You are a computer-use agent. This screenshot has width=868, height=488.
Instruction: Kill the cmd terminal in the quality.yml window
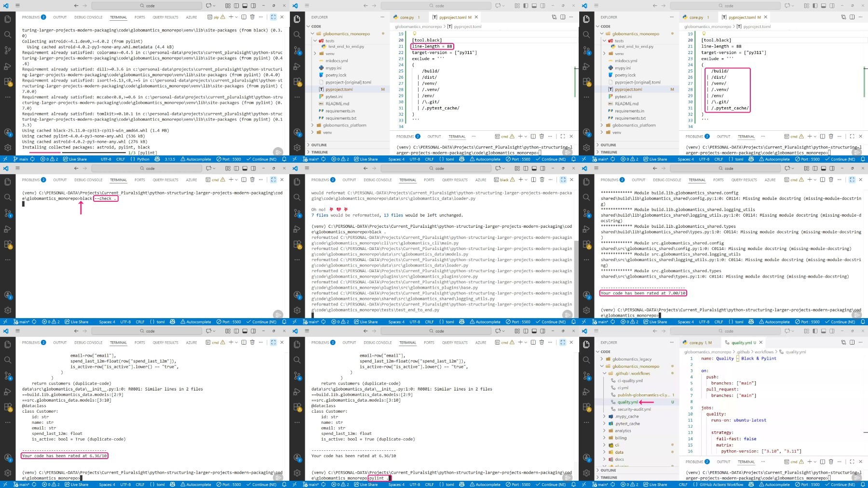point(831,461)
